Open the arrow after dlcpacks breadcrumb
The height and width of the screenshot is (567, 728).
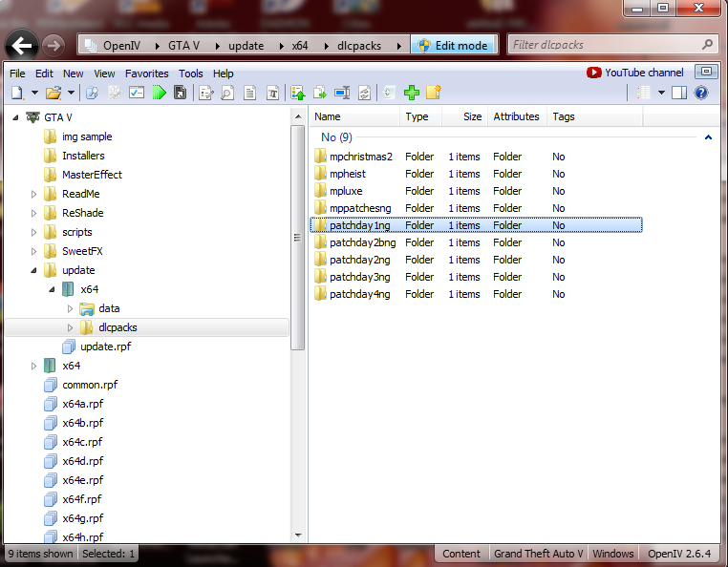(399, 46)
